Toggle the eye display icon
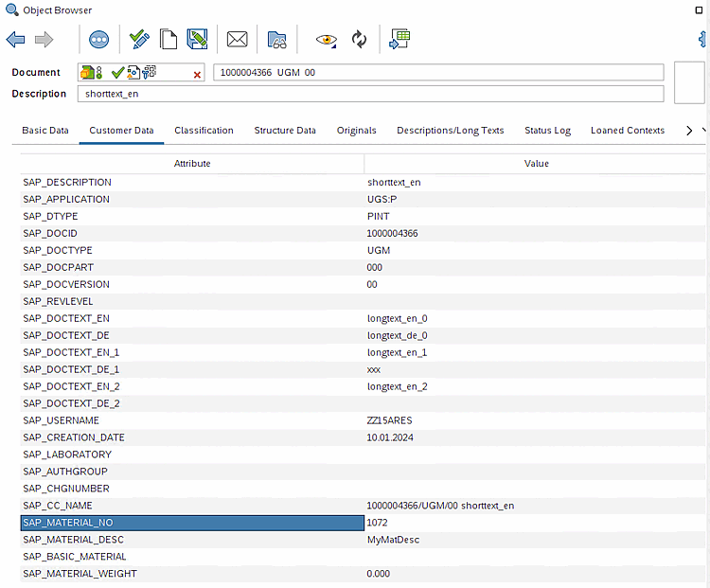The height and width of the screenshot is (588, 710). (326, 40)
